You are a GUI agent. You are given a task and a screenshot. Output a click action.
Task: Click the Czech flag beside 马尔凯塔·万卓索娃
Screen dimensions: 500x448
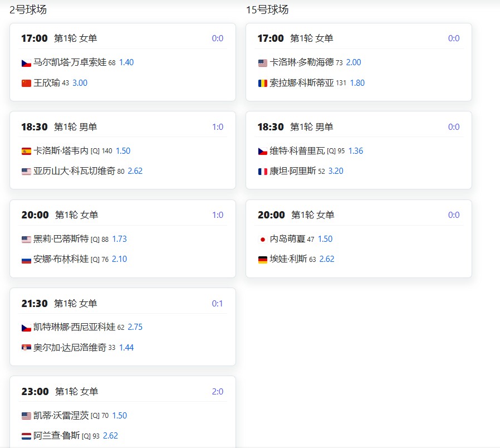(x=26, y=63)
